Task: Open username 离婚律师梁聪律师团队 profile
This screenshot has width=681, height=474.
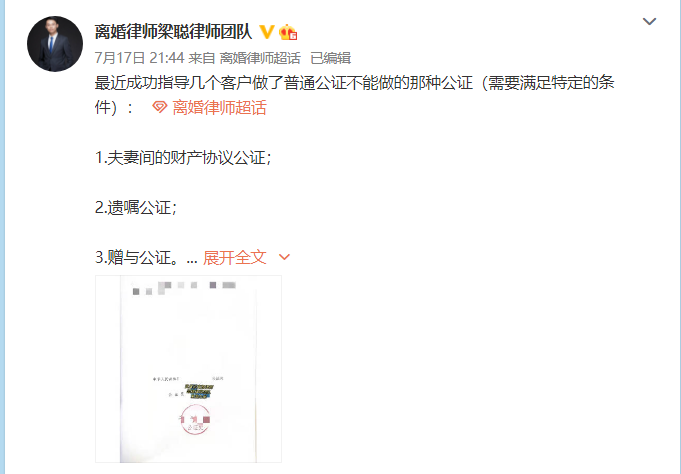Action: 173,32
